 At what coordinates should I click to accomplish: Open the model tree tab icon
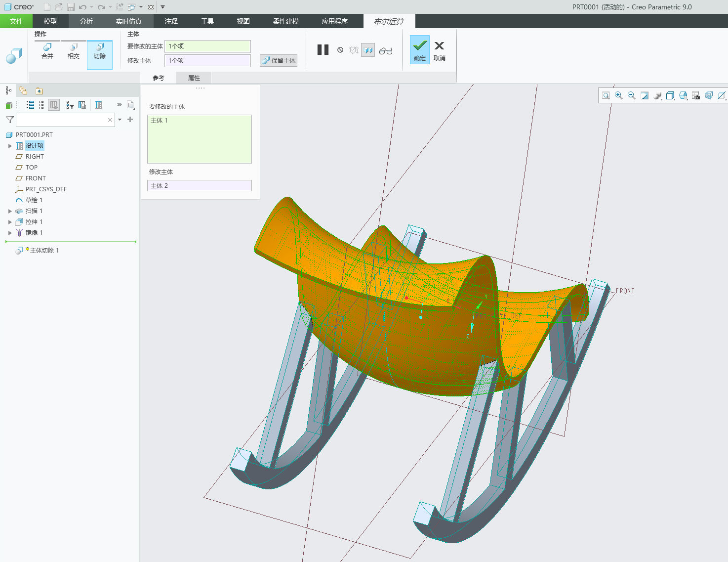point(8,90)
